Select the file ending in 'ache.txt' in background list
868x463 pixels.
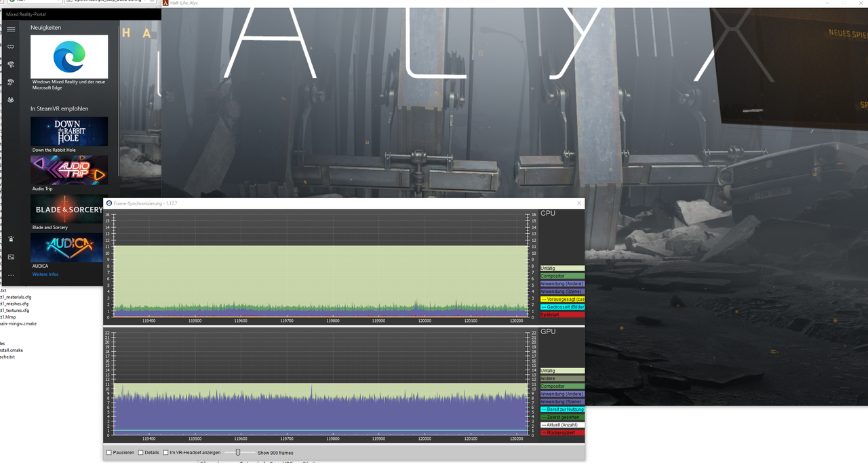(x=7, y=357)
